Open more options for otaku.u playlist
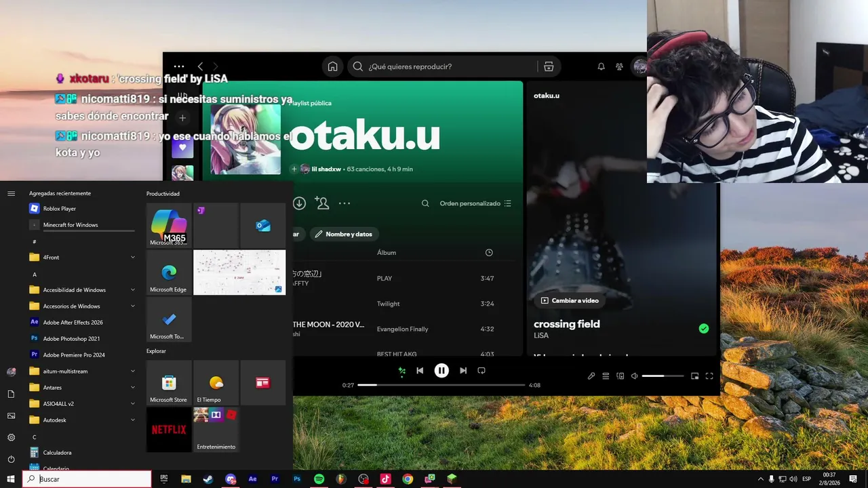 [344, 203]
